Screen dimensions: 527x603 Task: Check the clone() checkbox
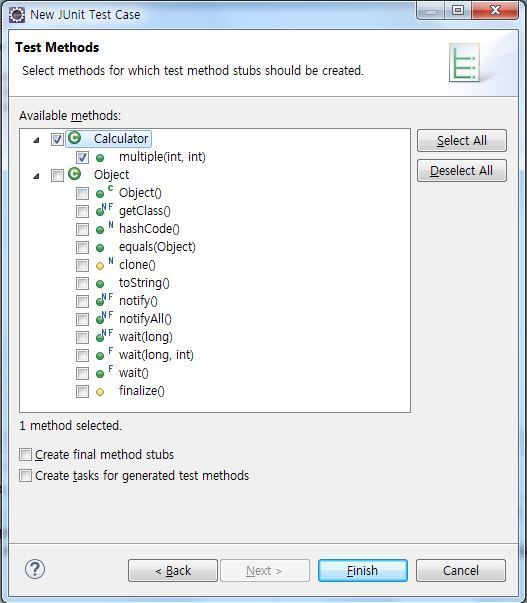point(82,265)
